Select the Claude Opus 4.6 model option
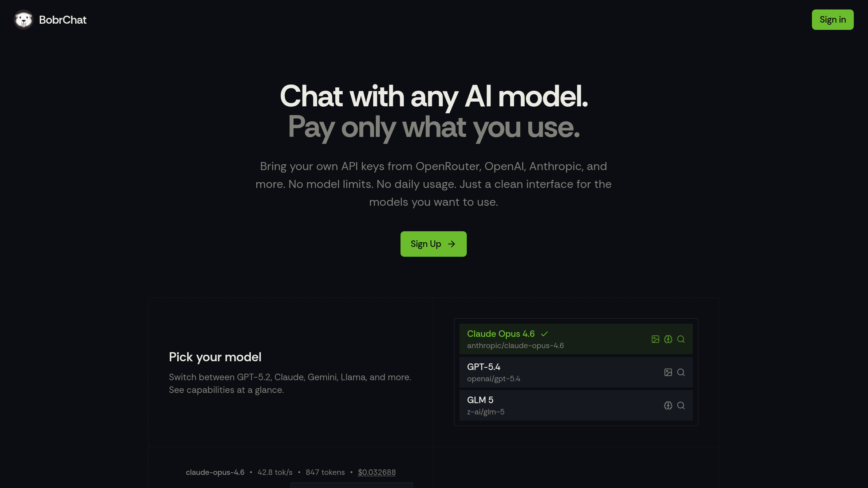868x488 pixels. [x=576, y=339]
